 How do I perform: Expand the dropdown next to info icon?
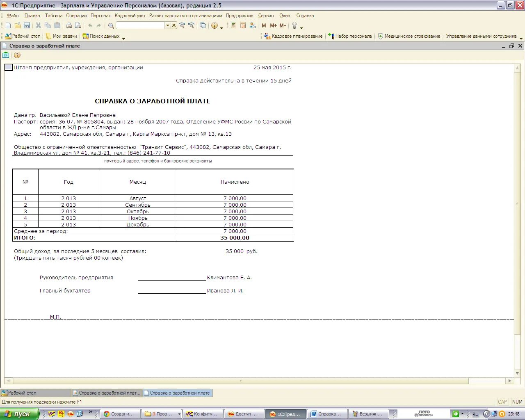point(221,27)
